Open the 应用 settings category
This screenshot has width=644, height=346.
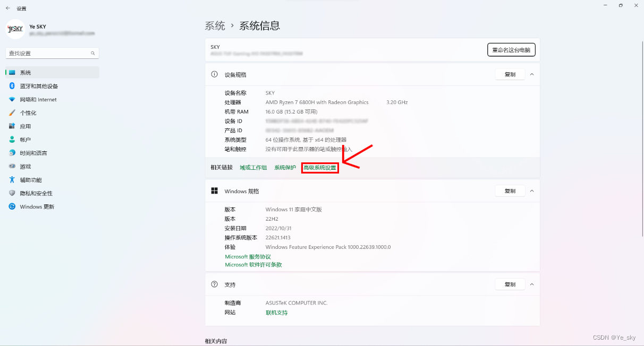pos(52,126)
